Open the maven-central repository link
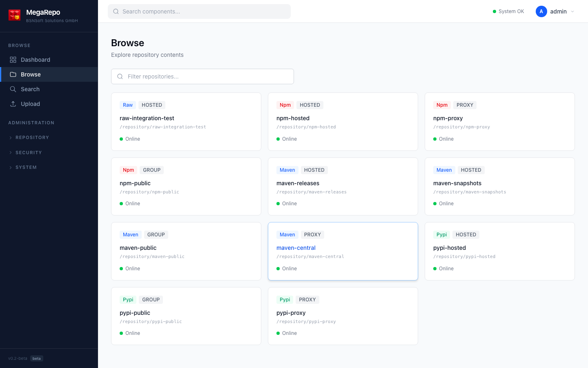 (296, 248)
